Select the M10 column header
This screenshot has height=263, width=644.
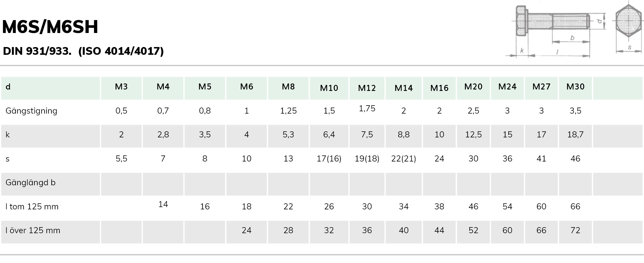[329, 88]
